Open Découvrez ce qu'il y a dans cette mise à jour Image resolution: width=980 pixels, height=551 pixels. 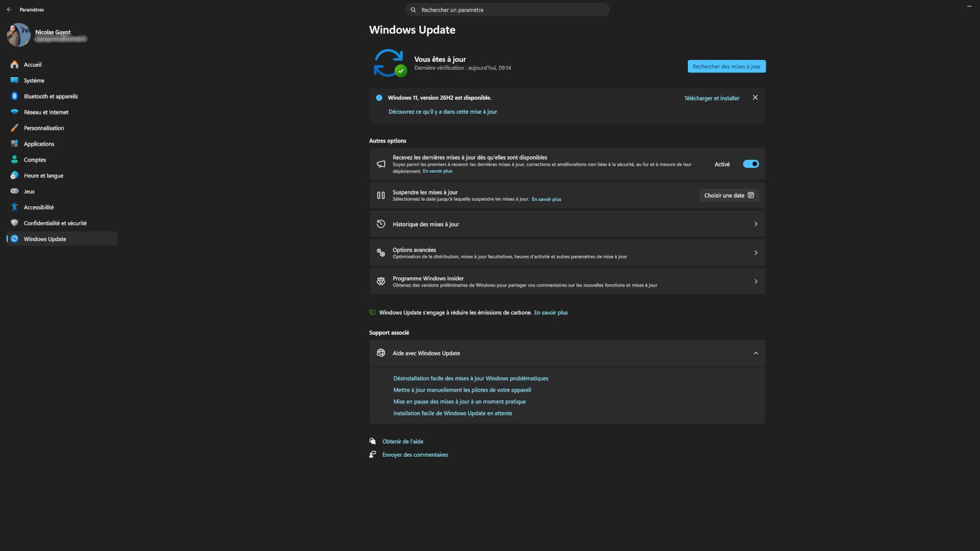click(442, 111)
